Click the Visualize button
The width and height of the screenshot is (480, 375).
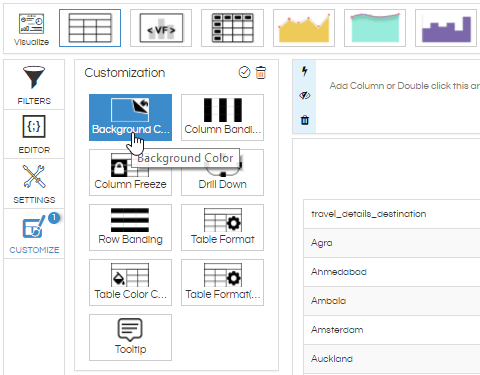[x=31, y=29]
